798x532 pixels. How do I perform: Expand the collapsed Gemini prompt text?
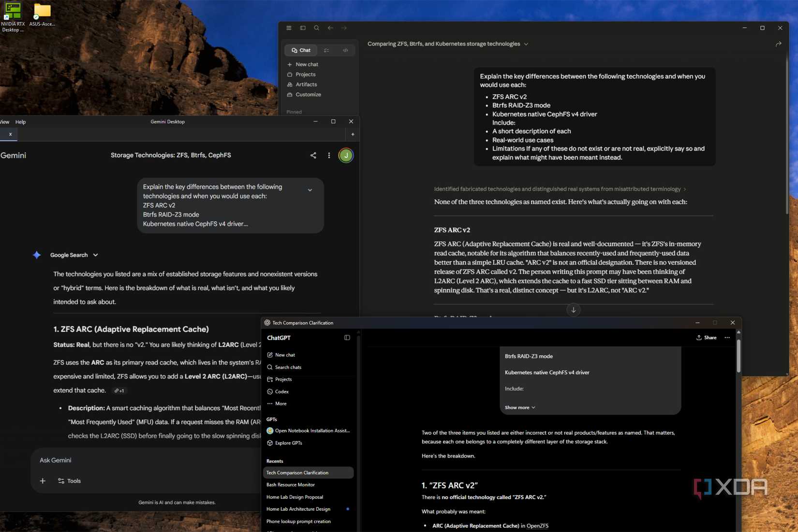310,190
